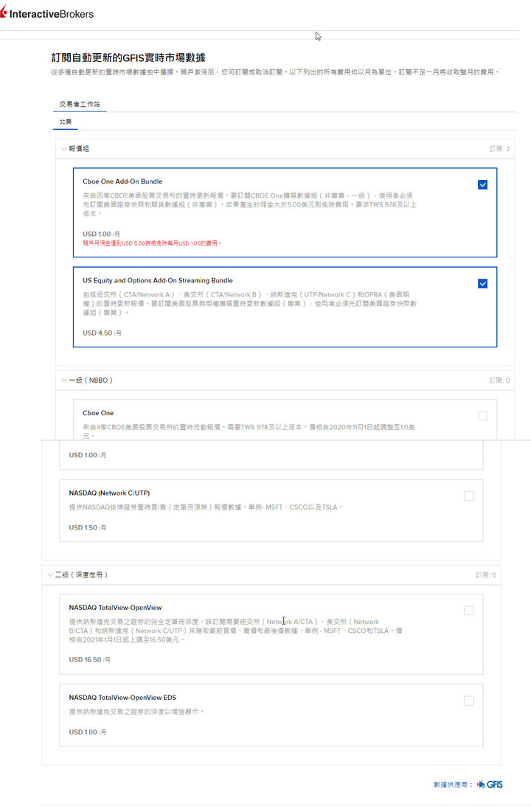Collapse the 報價組 section chevron
The image size is (531, 812).
pyautogui.click(x=64, y=149)
